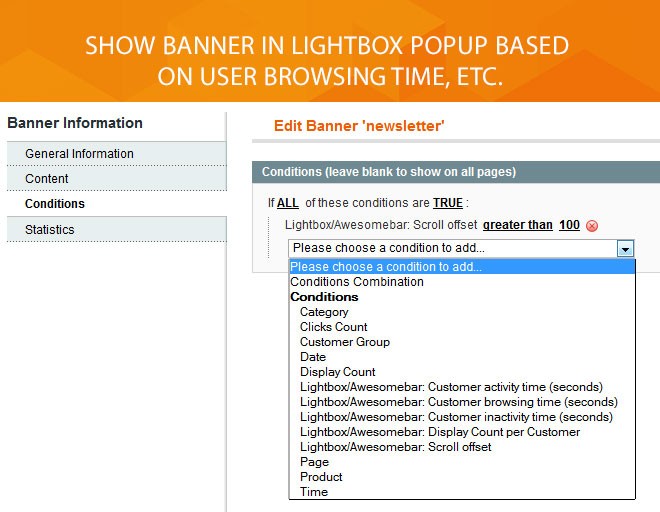Image resolution: width=660 pixels, height=512 pixels.
Task: Change the 'greater than' operator
Action: pyautogui.click(x=517, y=225)
